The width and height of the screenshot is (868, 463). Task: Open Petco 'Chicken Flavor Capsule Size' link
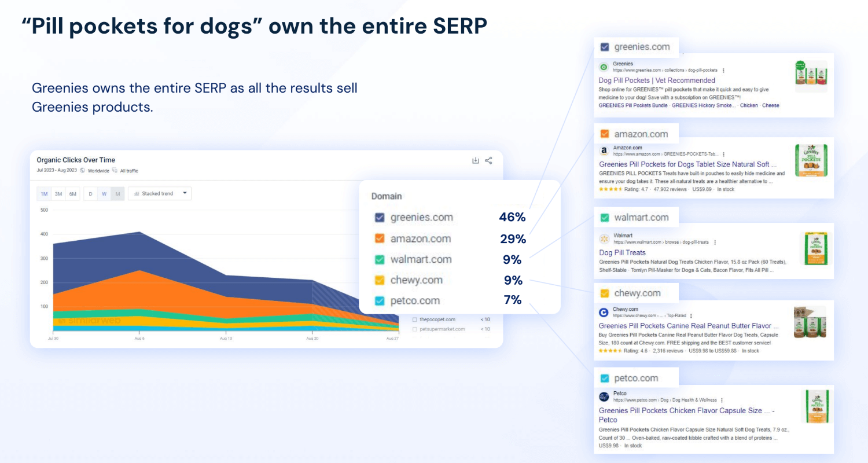point(687,415)
